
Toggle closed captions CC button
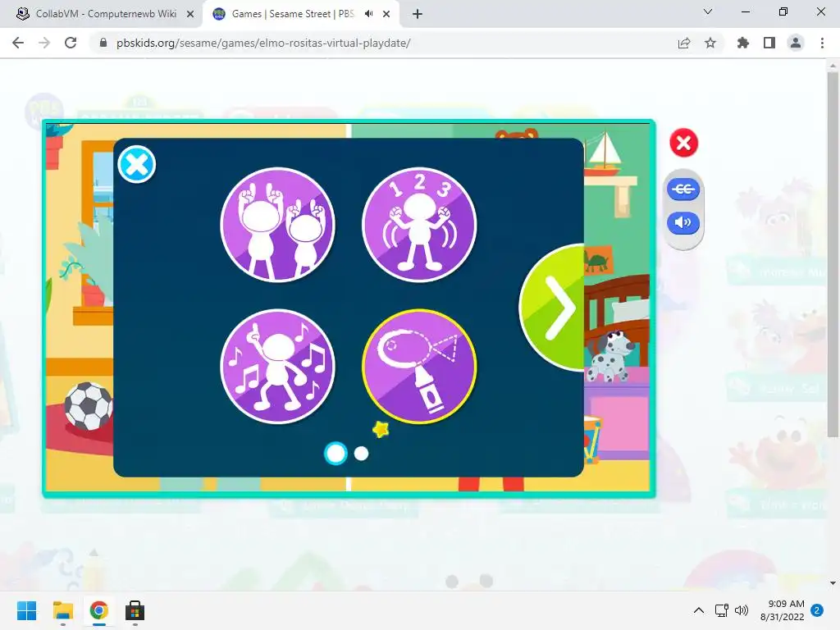(x=683, y=189)
